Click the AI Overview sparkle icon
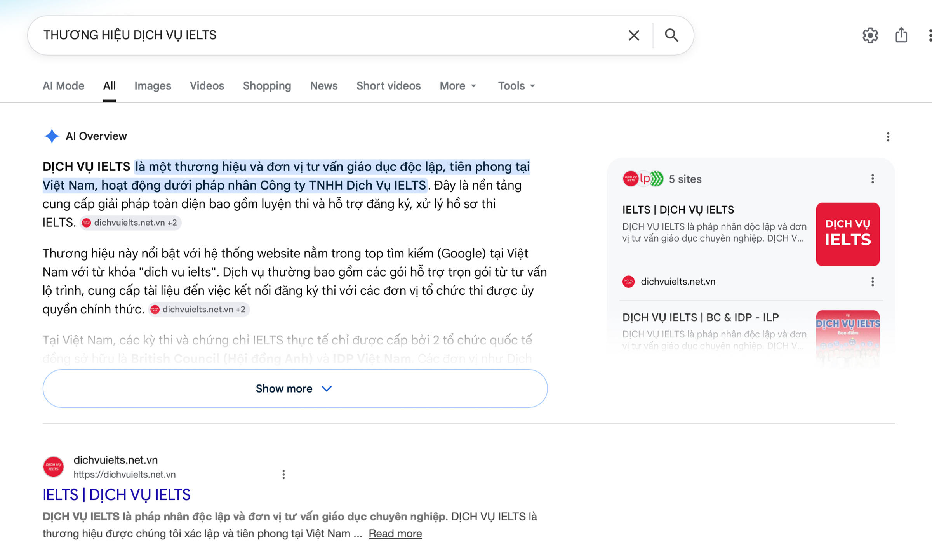 click(x=52, y=136)
